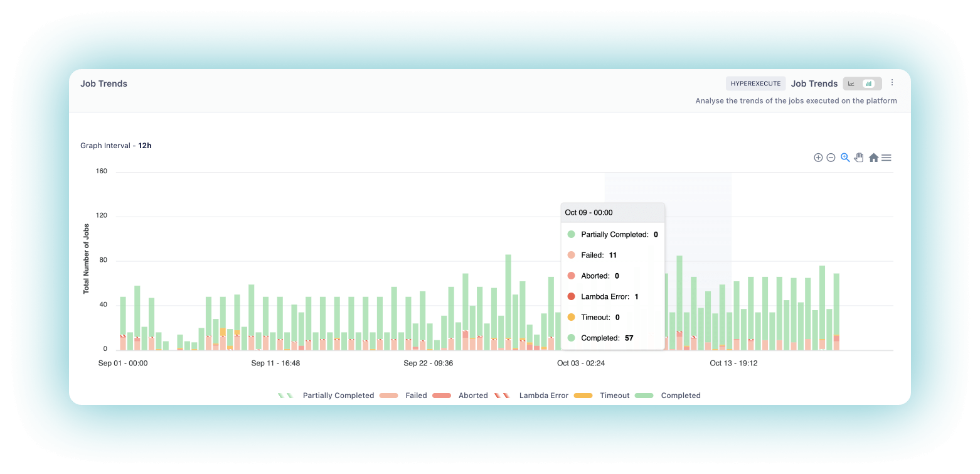Screen dimensions: 980x474
Task: Toggle Timeout series in legend
Action: point(614,396)
